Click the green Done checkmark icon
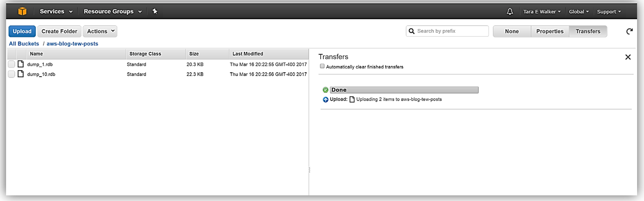 (x=325, y=90)
